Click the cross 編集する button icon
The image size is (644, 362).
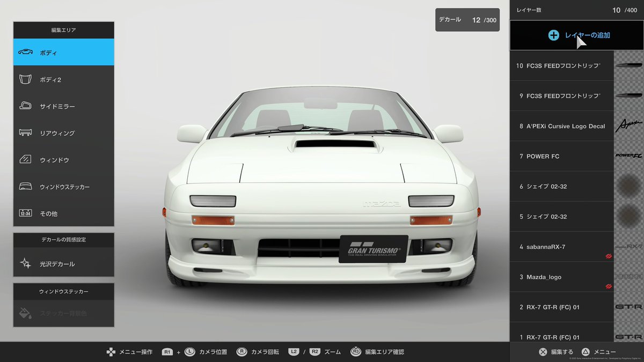[x=543, y=352]
